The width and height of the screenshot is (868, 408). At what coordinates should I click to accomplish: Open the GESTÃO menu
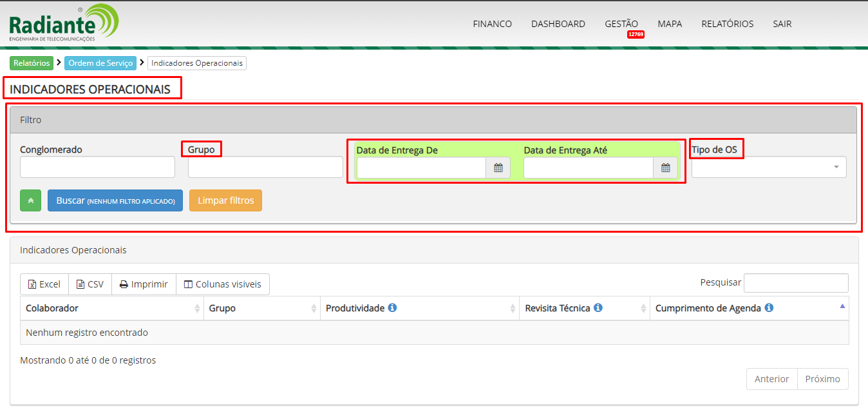pos(621,24)
